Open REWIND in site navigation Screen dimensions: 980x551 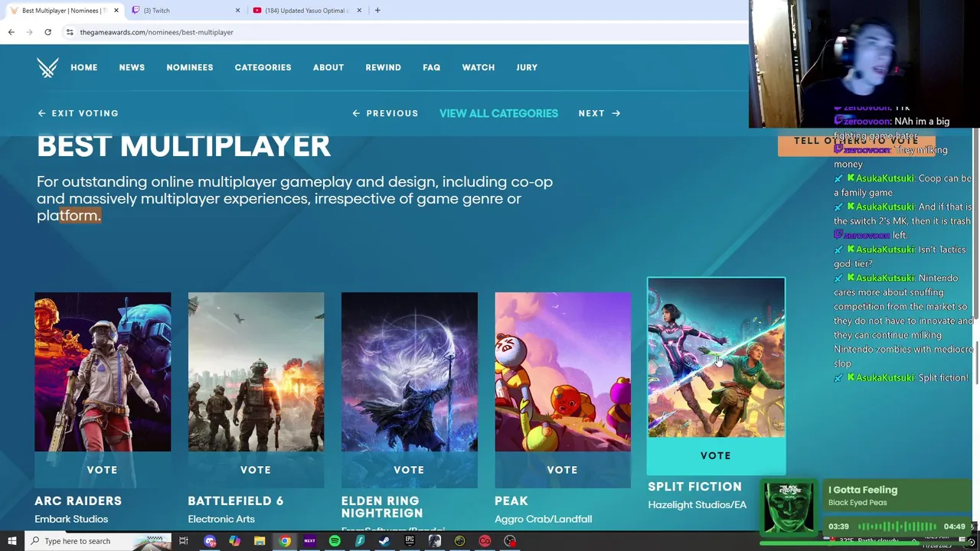383,67
